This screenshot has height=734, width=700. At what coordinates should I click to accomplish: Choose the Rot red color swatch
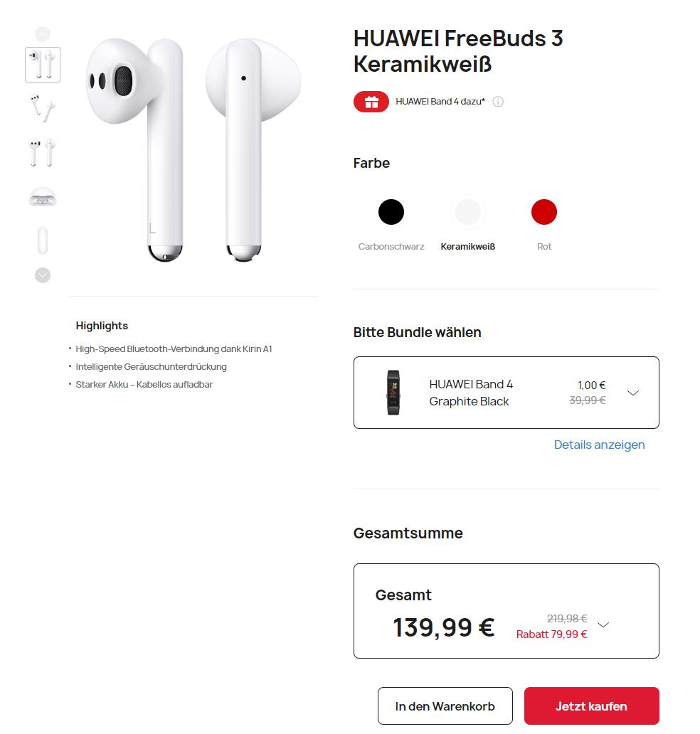(x=544, y=212)
